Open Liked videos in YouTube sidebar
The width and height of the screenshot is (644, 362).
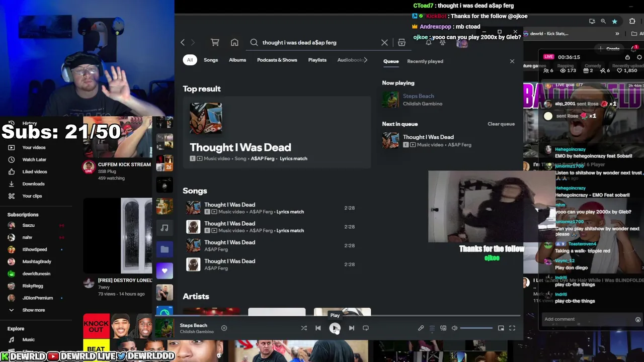[x=35, y=172]
